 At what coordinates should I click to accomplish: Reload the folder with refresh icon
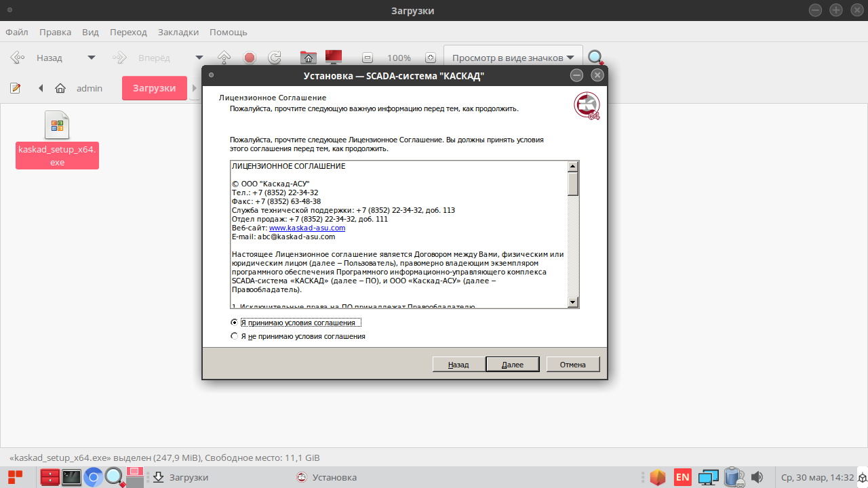pos(275,58)
